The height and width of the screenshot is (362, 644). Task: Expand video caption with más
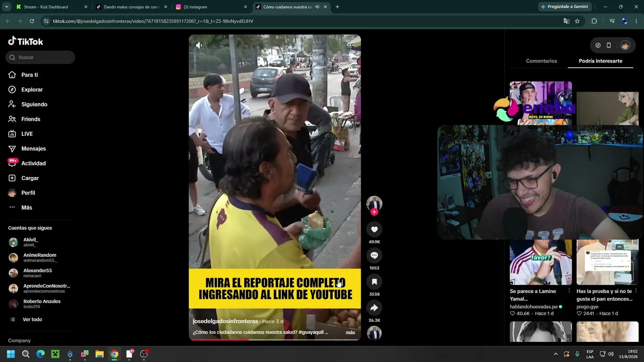click(350, 332)
